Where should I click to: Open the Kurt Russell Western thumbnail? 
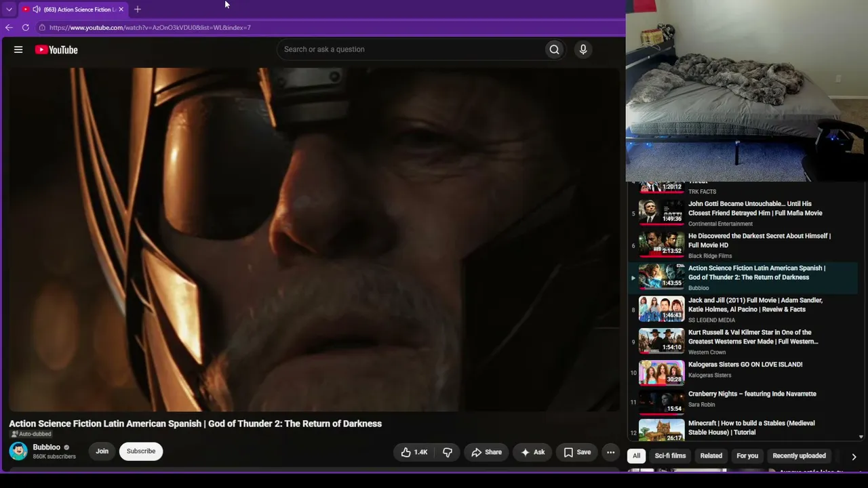[x=661, y=341]
